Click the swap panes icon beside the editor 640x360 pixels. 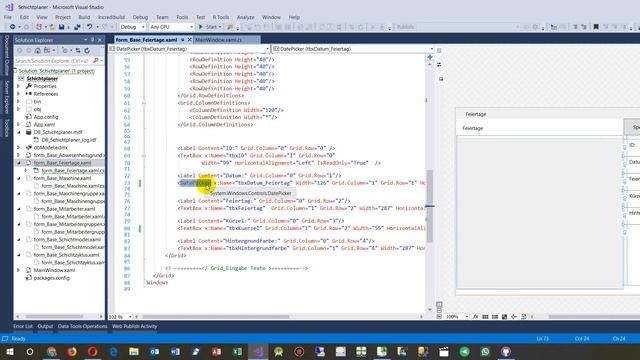(x=439, y=64)
